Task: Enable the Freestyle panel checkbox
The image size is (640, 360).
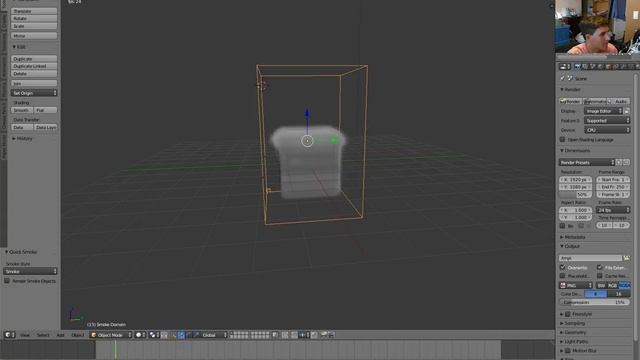Action: tap(568, 314)
